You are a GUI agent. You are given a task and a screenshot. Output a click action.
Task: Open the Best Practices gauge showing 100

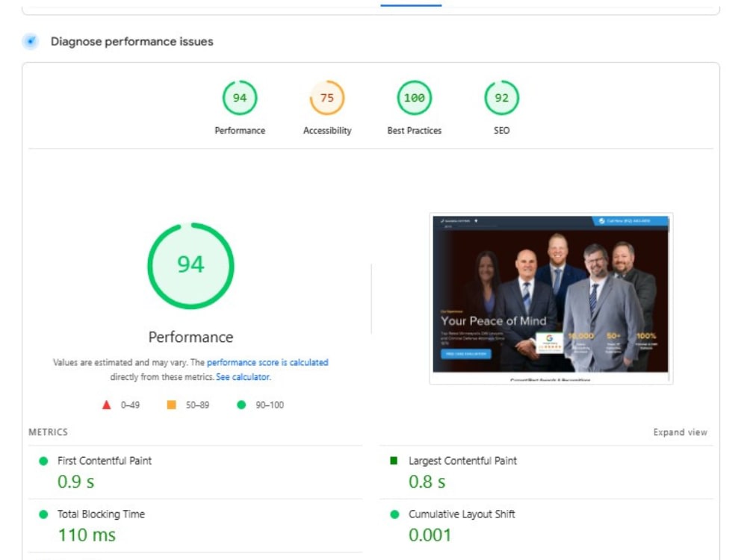[x=414, y=98]
